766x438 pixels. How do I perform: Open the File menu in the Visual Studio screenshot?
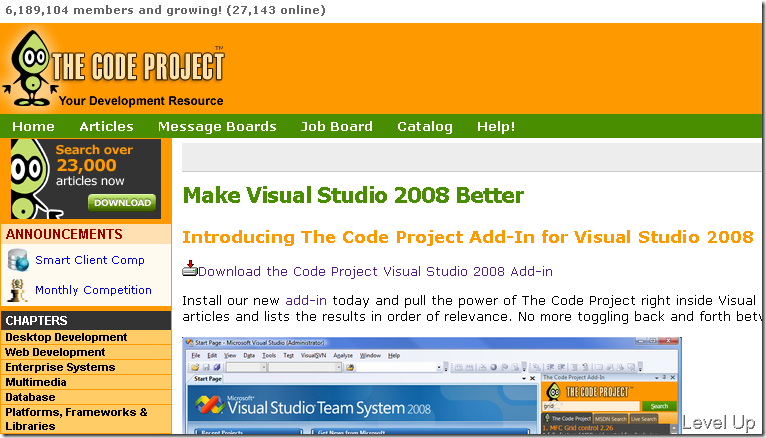[x=196, y=355]
